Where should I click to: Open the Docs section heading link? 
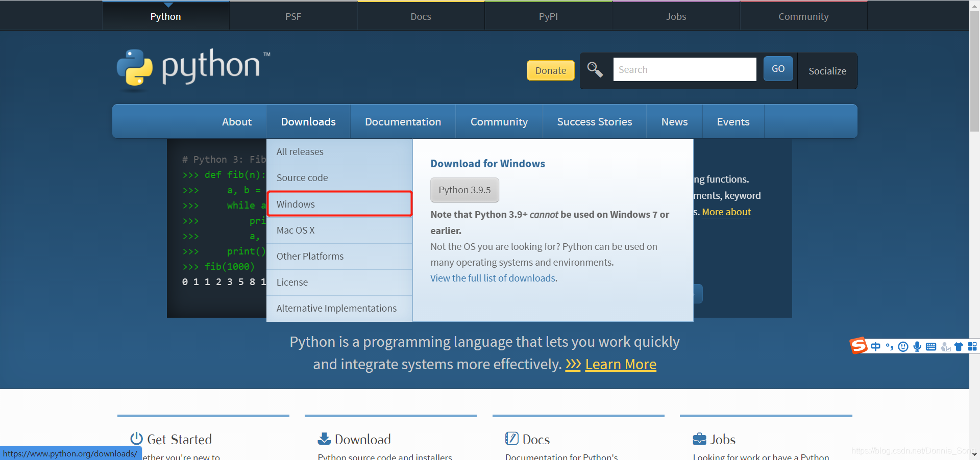tap(536, 439)
